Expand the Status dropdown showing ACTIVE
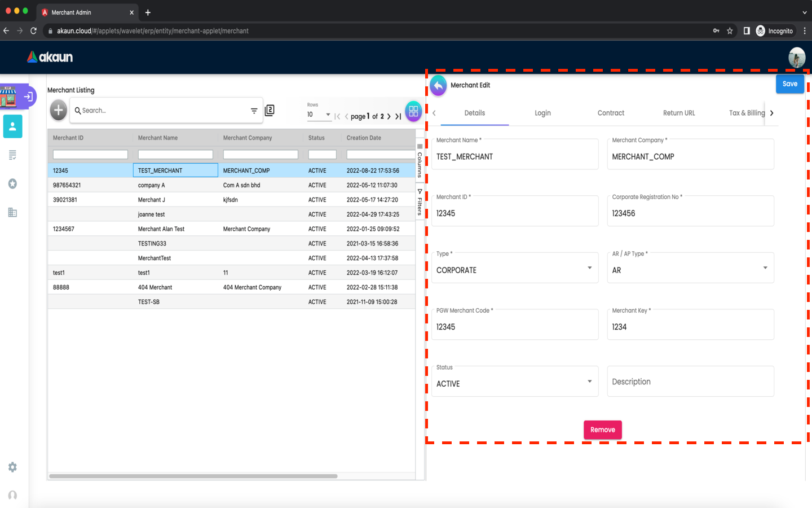Viewport: 812px width, 508px height. tap(589, 382)
